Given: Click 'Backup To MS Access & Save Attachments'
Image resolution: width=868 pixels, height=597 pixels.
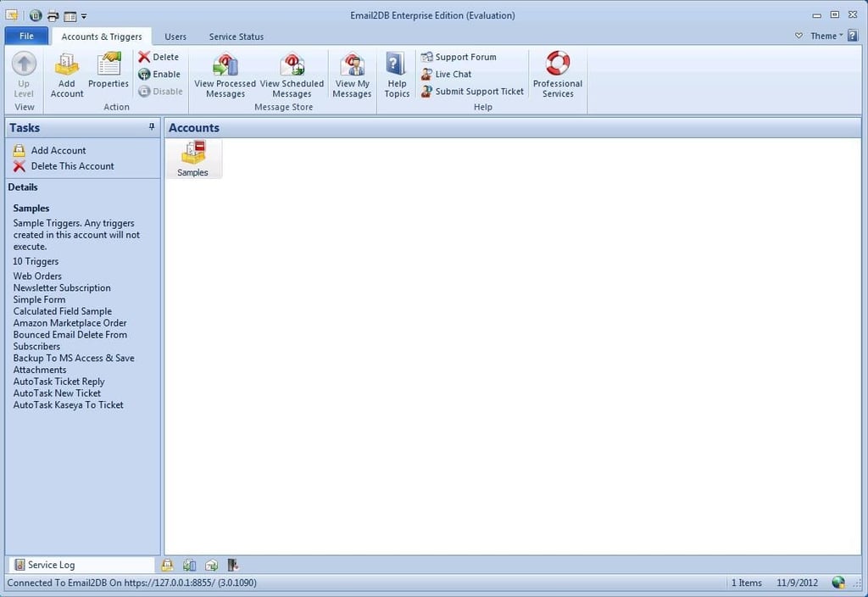Looking at the screenshot, I should tap(74, 364).
